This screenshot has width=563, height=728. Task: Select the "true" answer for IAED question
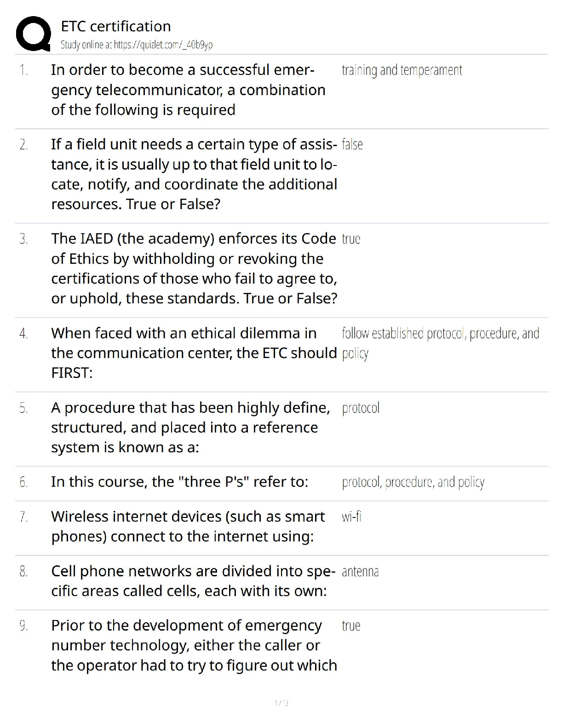(351, 239)
